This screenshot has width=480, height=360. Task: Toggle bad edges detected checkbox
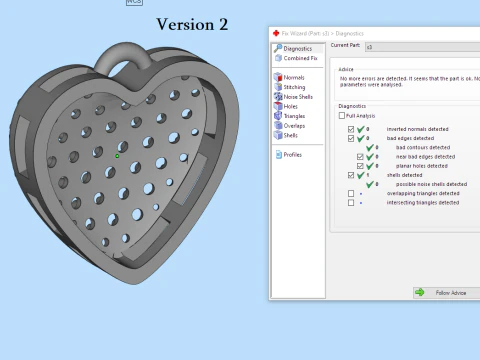tap(351, 138)
